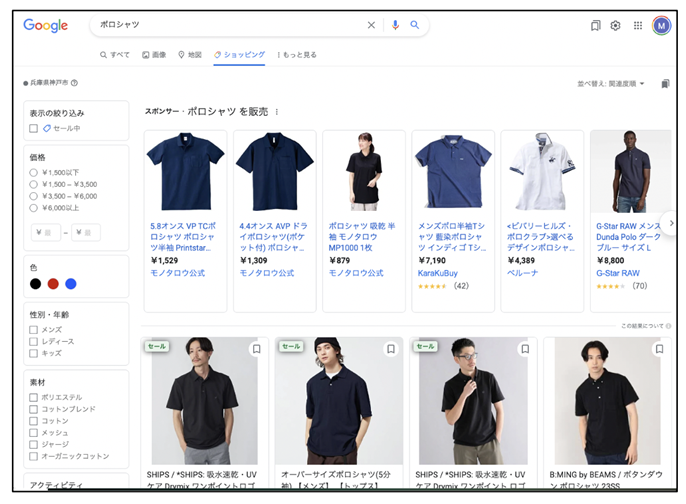Viewport: 686px width, 504px height.
Task: Open the ¥879 black polo woman thumbnail
Action: (364, 172)
